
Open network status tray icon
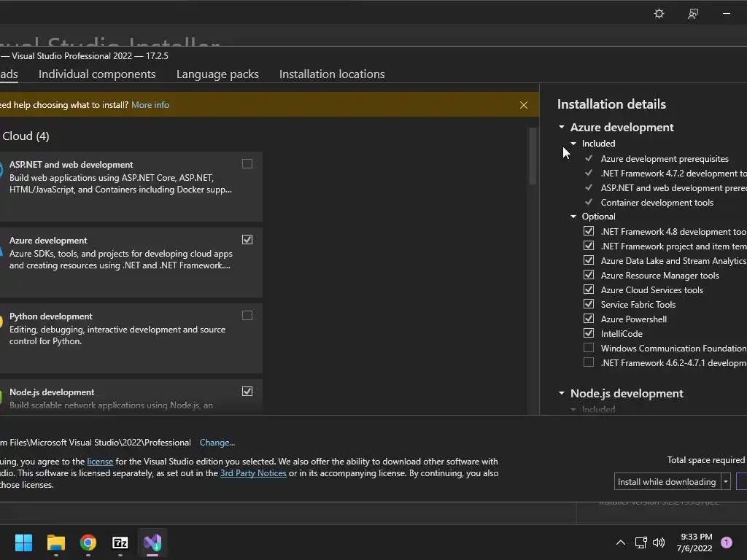[640, 542]
